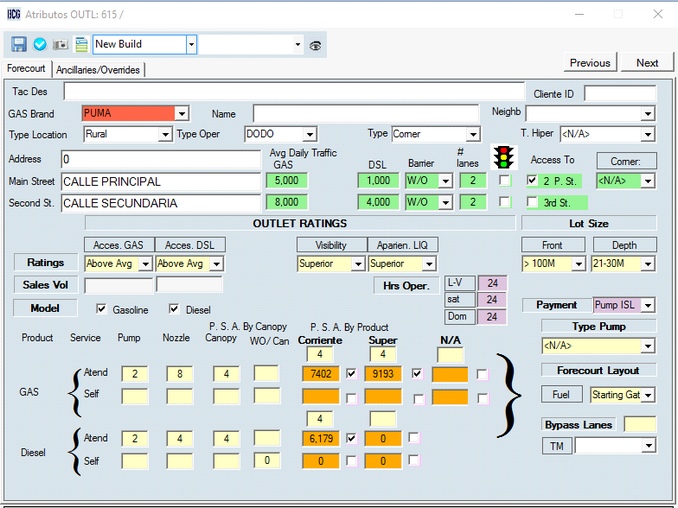Click the Ratings button

45,262
